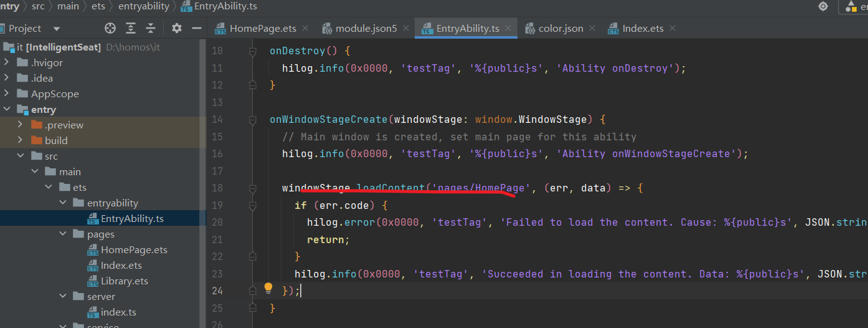Collapse the pages folder in tree
Image resolution: width=868 pixels, height=328 pixels.
63,234
